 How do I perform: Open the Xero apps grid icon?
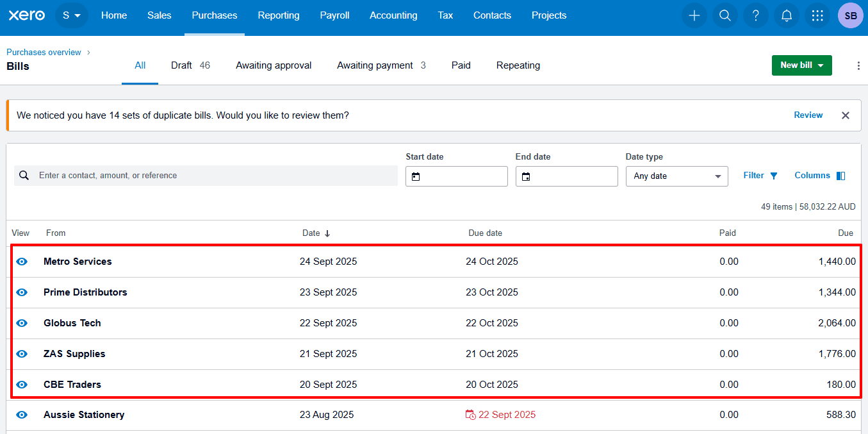coord(817,15)
